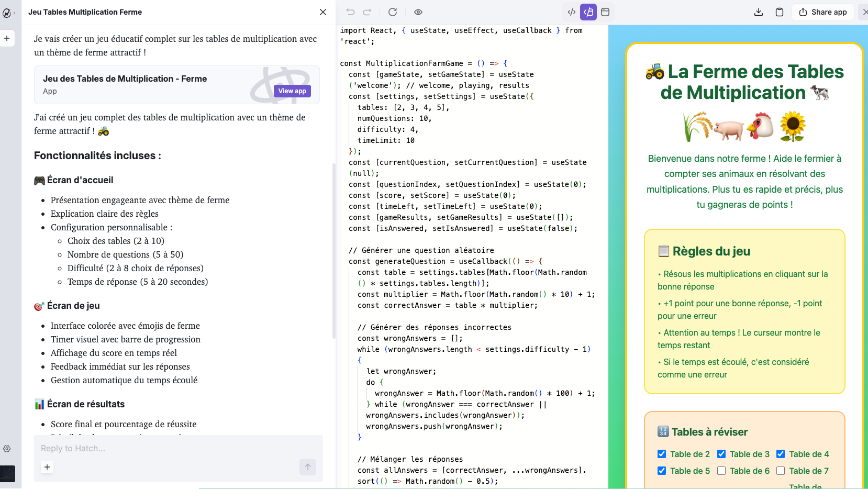Open the View app button
This screenshot has width=868, height=489.
292,91
